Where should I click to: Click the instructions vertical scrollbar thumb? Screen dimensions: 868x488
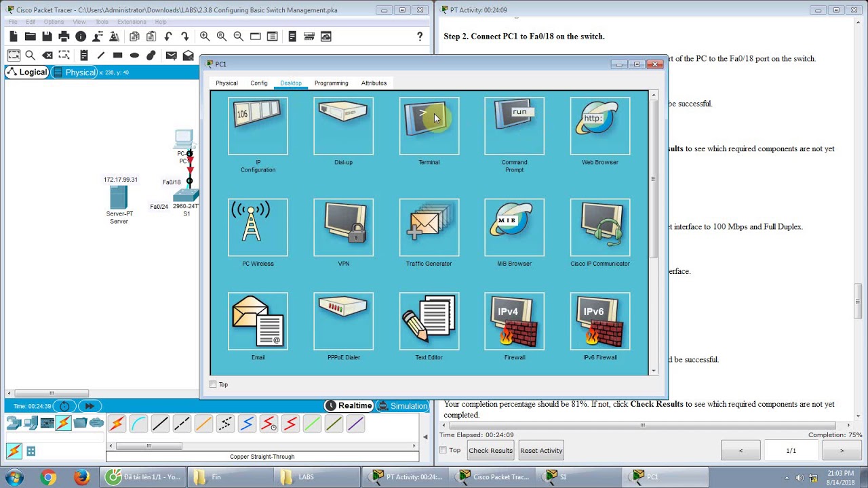click(857, 302)
